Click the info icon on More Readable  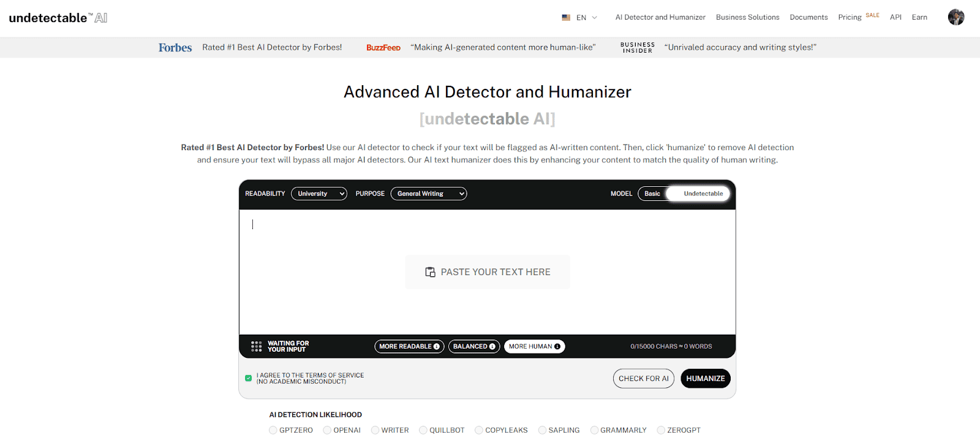[x=437, y=347]
